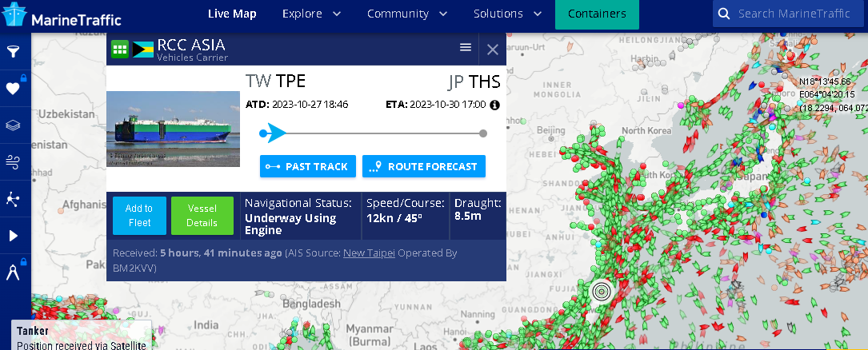868x350 pixels.
Task: Follow the New Taipei AIS source link
Action: (x=370, y=253)
